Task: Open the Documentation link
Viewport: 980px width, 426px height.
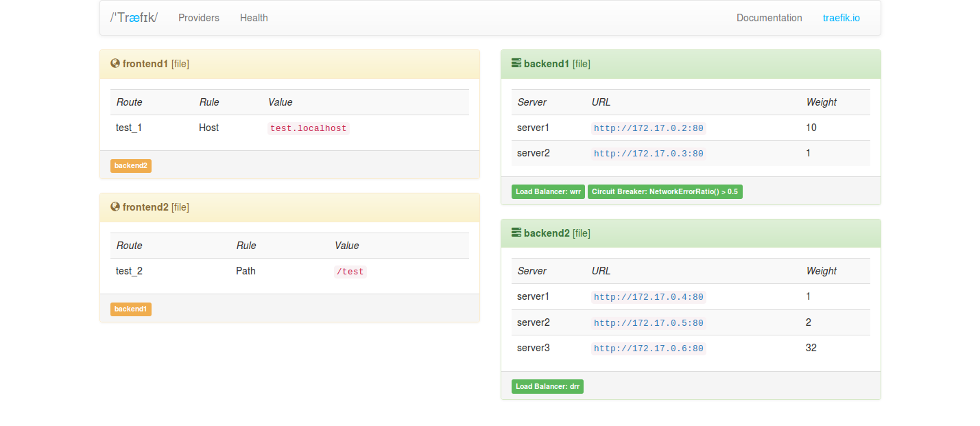Action: point(769,18)
